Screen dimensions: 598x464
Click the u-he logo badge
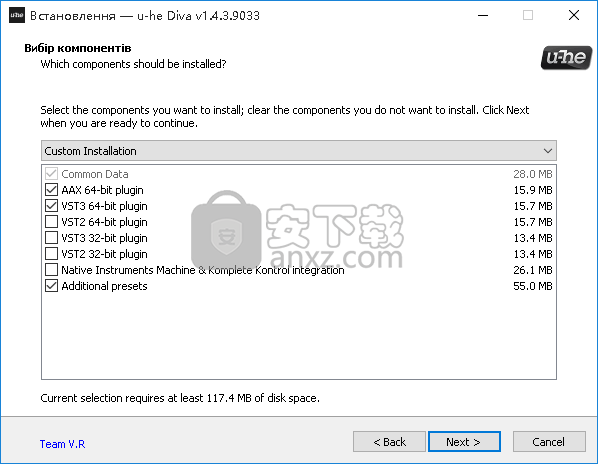(x=566, y=58)
